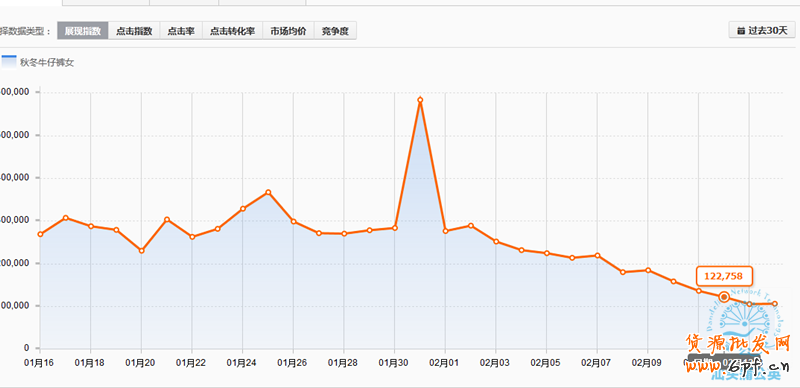Click the last data point on the line
Screen dimensions: 800x388
pyautogui.click(x=774, y=304)
